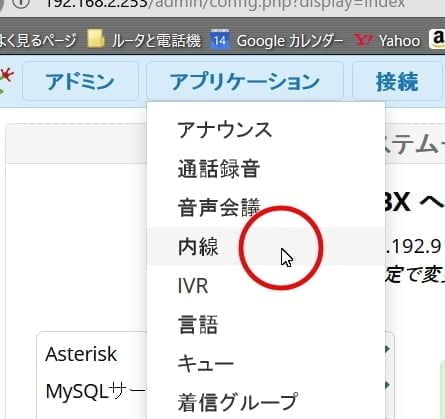Click the Yahoo bookmark icon
The height and width of the screenshot is (419, 445).
point(363,40)
